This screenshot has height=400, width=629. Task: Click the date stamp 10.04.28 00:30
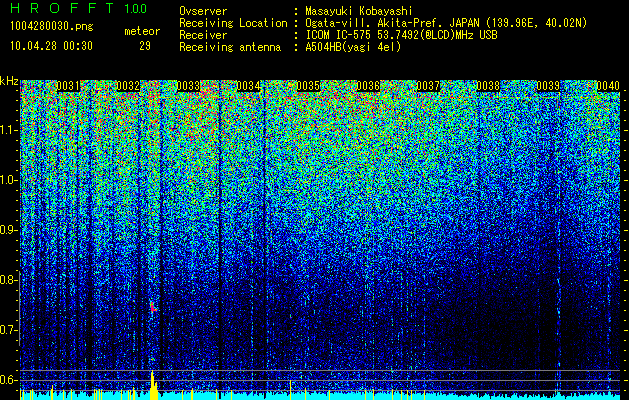click(51, 46)
